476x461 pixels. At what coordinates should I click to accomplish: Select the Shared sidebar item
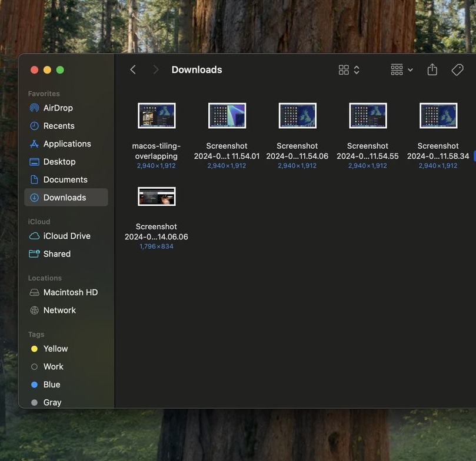coord(56,254)
